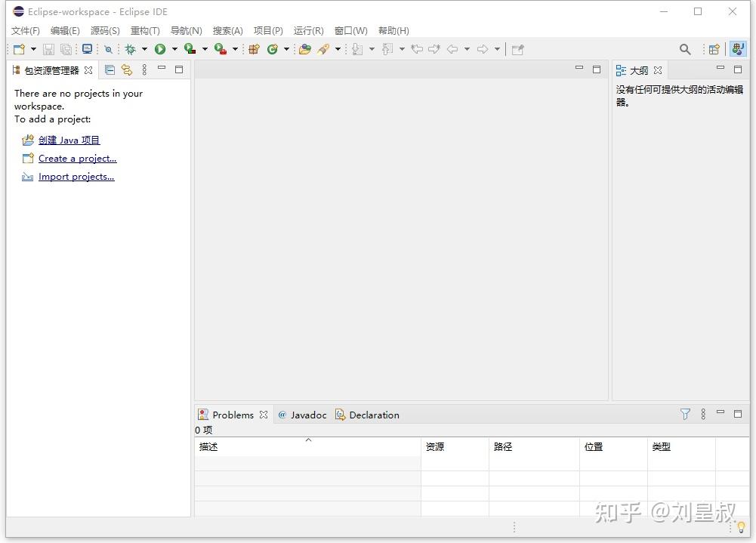The image size is (756, 543).
Task: Open the 文件(F) menu
Action: click(x=26, y=31)
